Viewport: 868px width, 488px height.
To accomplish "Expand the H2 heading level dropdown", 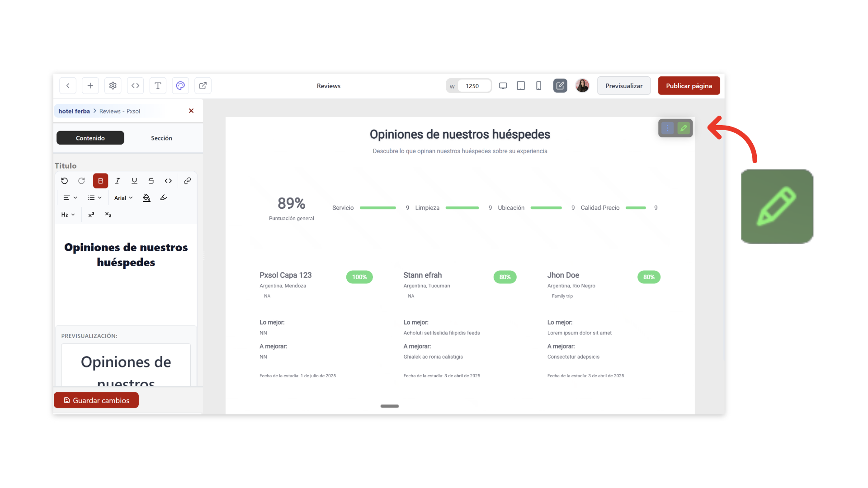I will (68, 215).
